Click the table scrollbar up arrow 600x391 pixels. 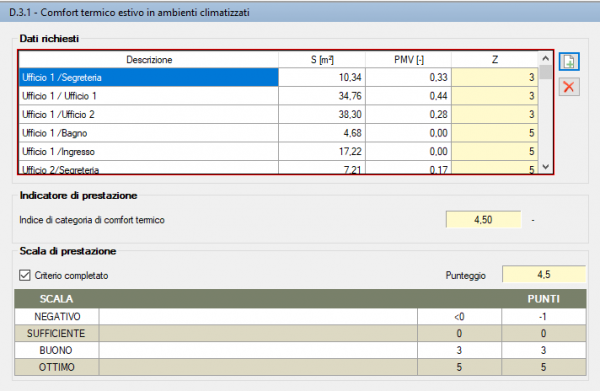point(546,59)
